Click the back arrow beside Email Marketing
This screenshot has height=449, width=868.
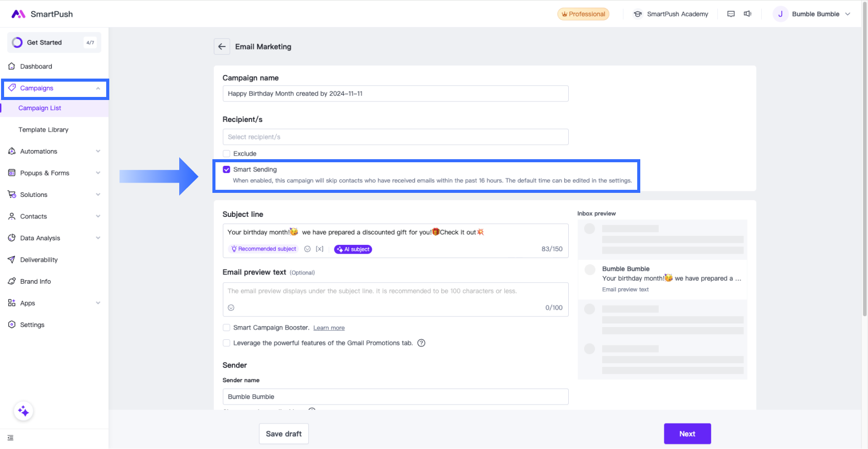tap(222, 46)
